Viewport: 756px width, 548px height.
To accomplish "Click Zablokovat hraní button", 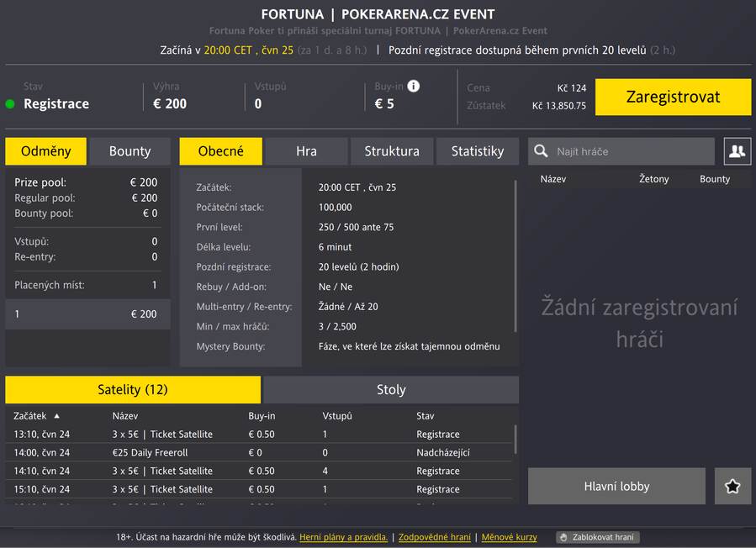I will click(x=598, y=537).
